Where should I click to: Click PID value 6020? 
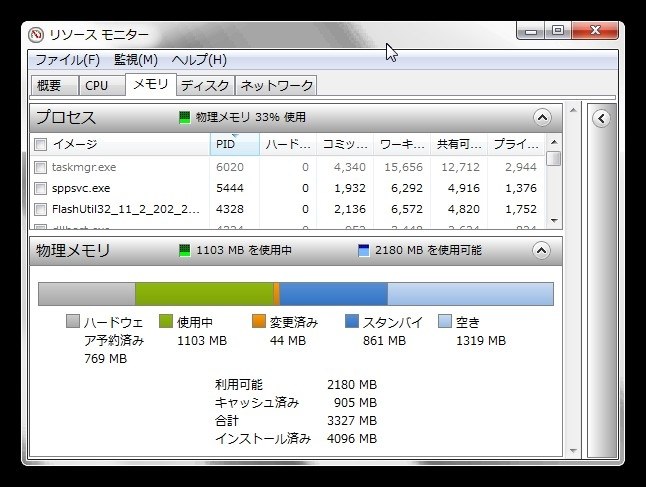[230, 167]
